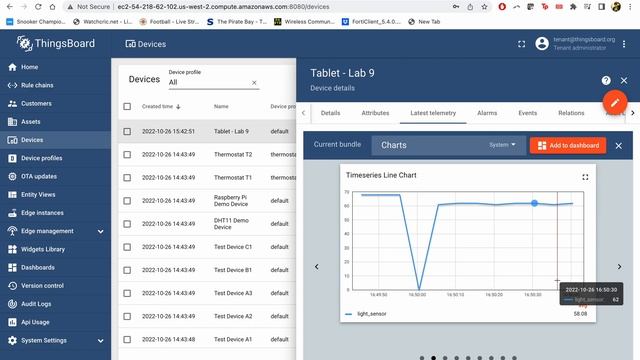
Task: Select the Latest telemetry tab
Action: coord(433,113)
